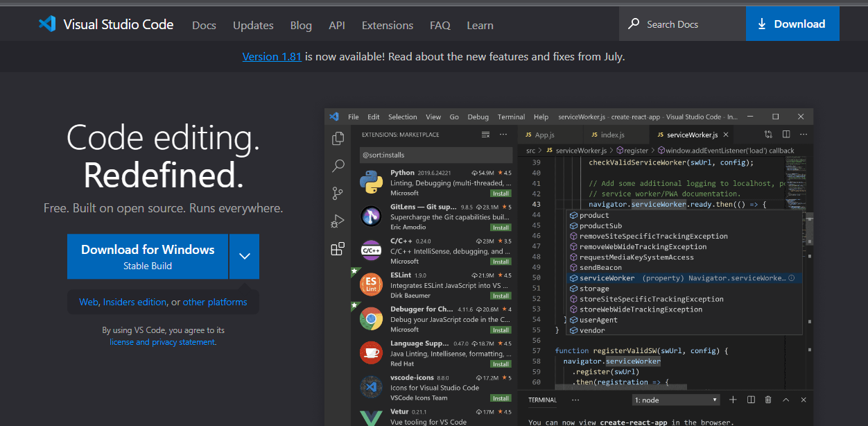The height and width of the screenshot is (426, 868).
Task: Click the blue Download button in header
Action: coord(792,24)
